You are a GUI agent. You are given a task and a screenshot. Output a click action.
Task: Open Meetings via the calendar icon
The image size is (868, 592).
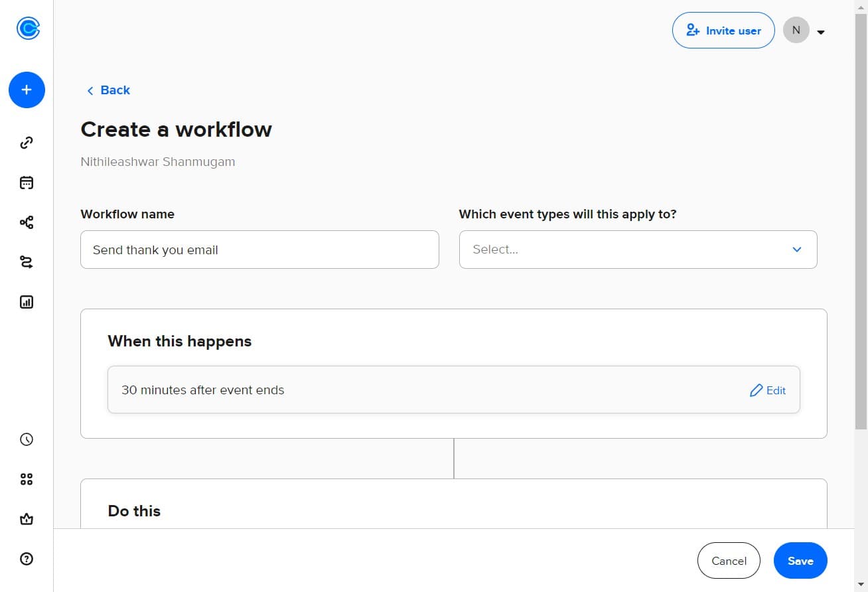pos(27,183)
